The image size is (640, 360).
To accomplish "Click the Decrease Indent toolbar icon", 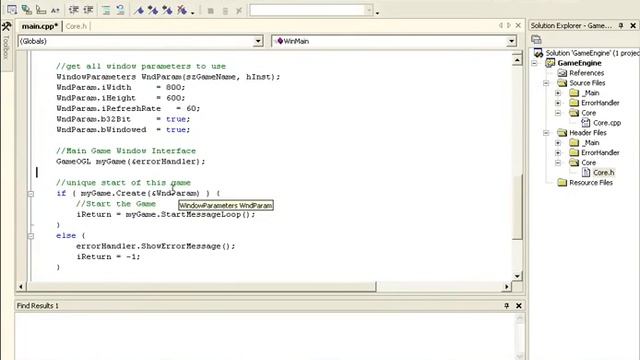I will [73, 10].
